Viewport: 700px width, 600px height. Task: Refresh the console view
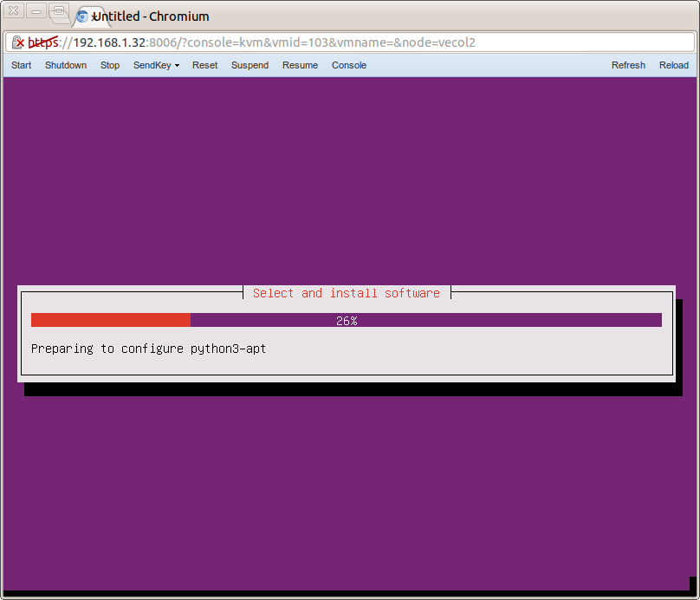628,65
